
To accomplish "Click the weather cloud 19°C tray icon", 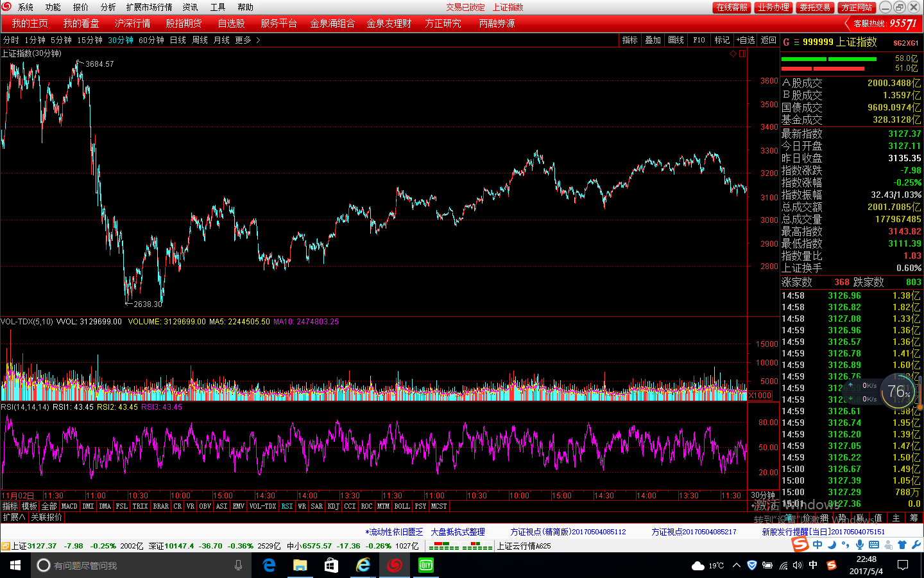I will pyautogui.click(x=708, y=565).
